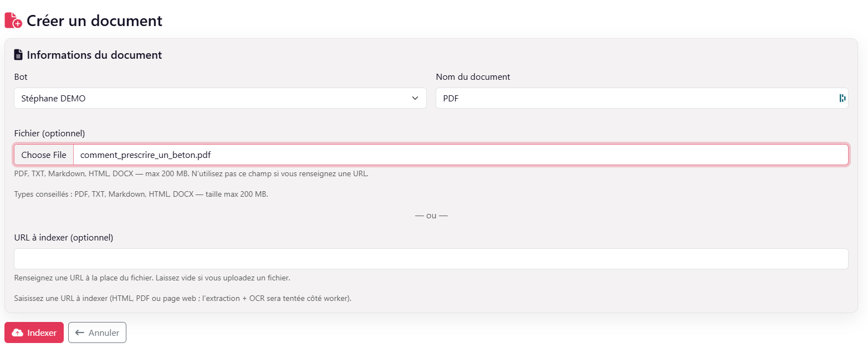This screenshot has width=868, height=353.
Task: Focus the empty "URL à indexer" input
Action: [431, 259]
